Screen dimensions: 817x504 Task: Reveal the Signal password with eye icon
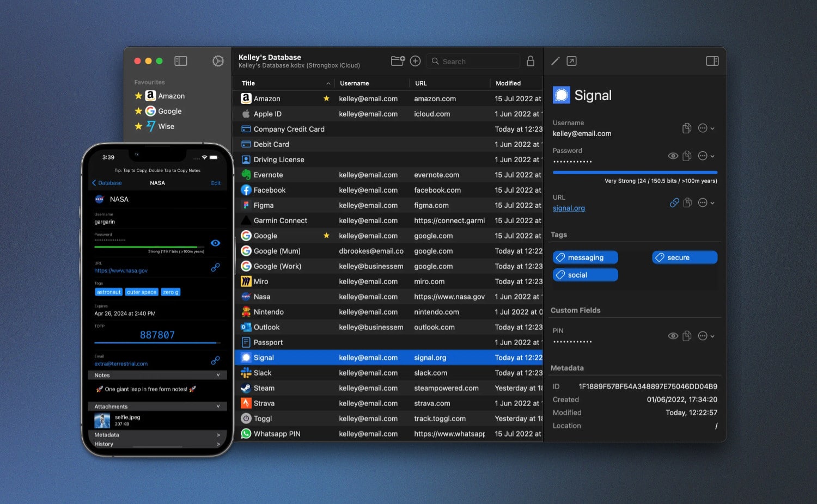pyautogui.click(x=673, y=156)
